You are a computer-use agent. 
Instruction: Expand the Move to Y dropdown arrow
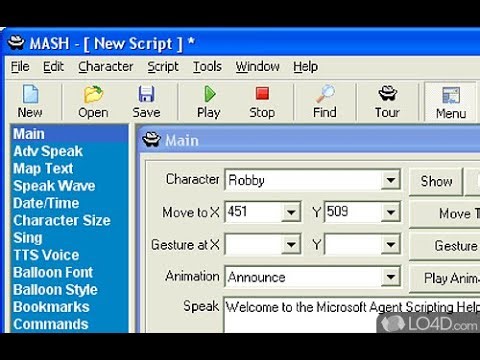(x=391, y=212)
